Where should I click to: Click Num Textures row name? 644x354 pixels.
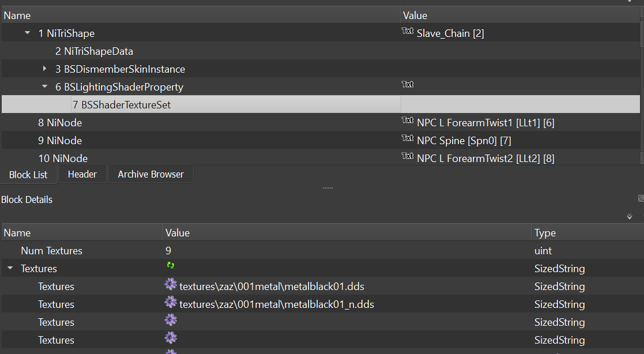point(51,251)
